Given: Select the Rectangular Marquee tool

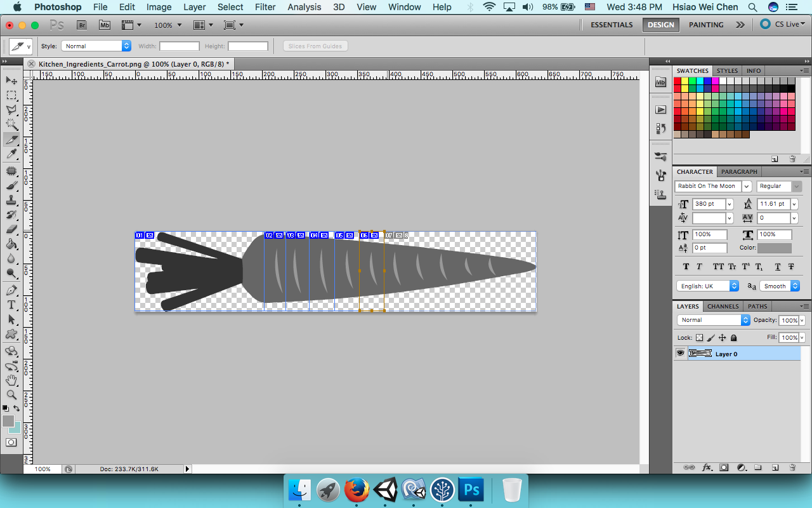Looking at the screenshot, I should [11, 95].
